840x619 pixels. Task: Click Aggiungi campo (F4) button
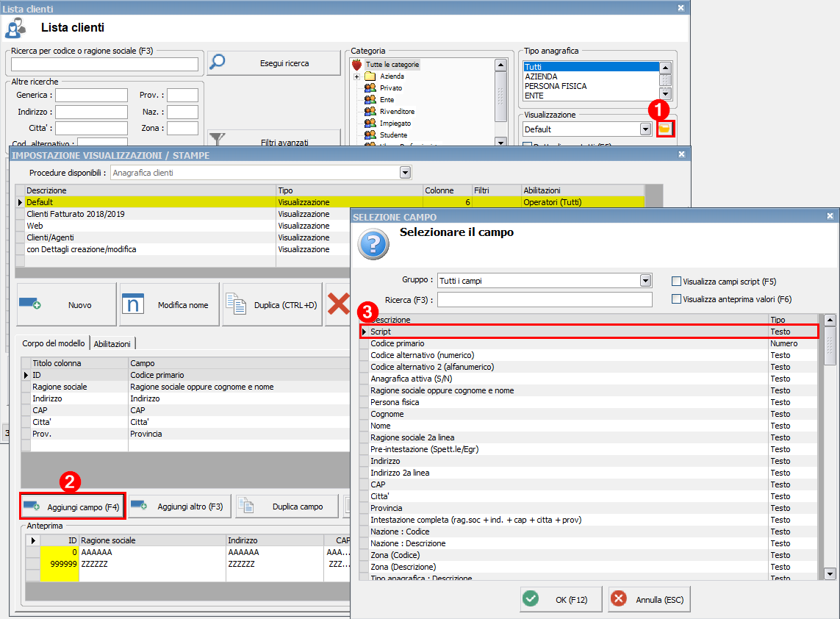73,507
